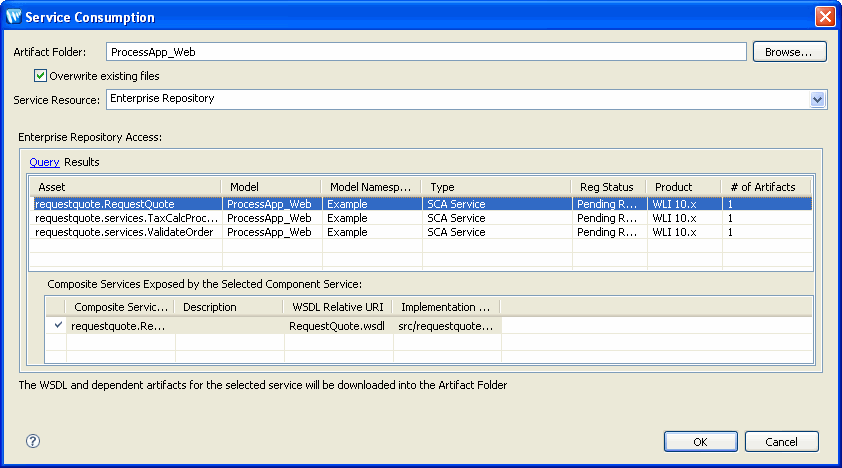Click WLI 10.x in ValidateOrder row
The height and width of the screenshot is (468, 842).
point(674,232)
